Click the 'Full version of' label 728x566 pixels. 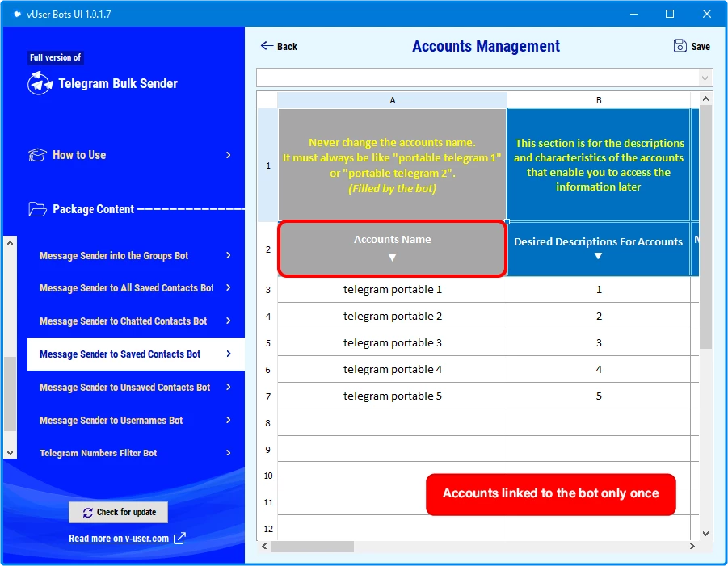click(x=55, y=57)
